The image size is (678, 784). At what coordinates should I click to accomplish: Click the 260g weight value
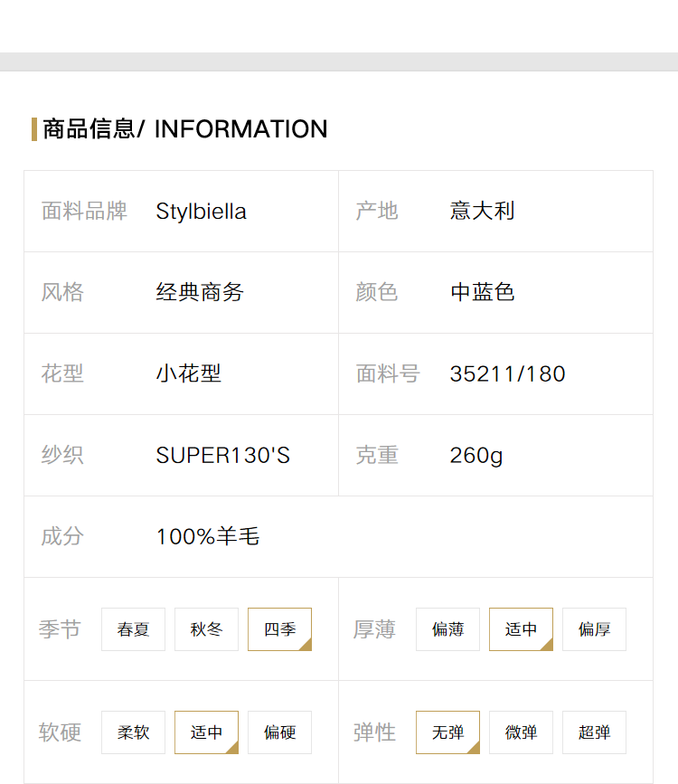476,456
